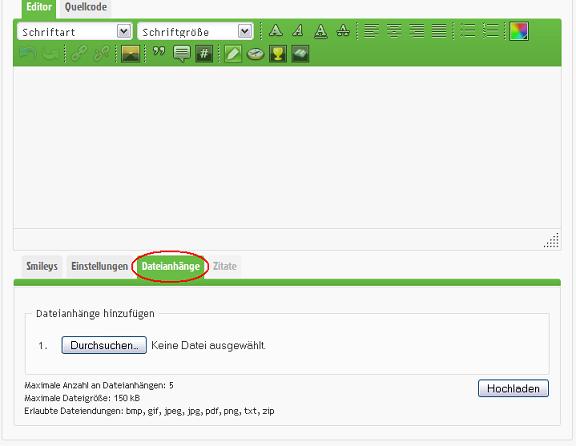Click the 'Erlaubte Dateiendungen' line
Viewport: 576px width, 446px height.
coord(149,411)
